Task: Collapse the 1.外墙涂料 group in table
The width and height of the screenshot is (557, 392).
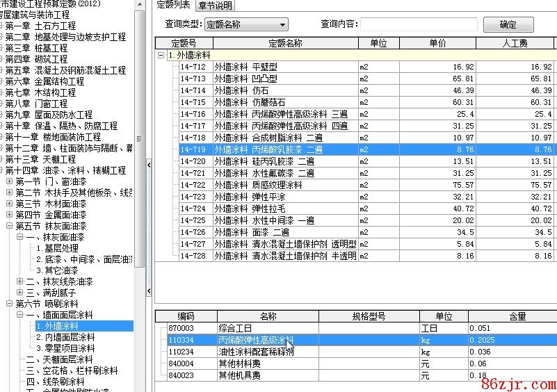Action: [x=161, y=55]
